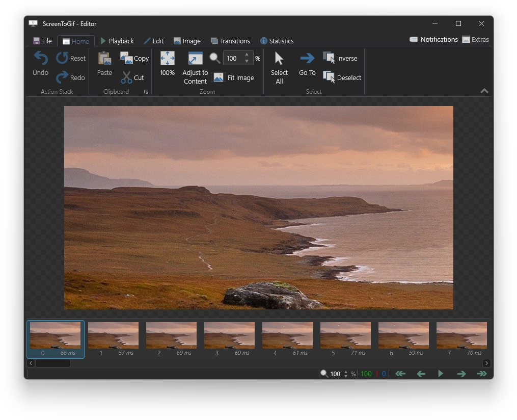Viewport: 517px width, 420px height.
Task: Select frame 1 thumbnail
Action: pos(114,339)
